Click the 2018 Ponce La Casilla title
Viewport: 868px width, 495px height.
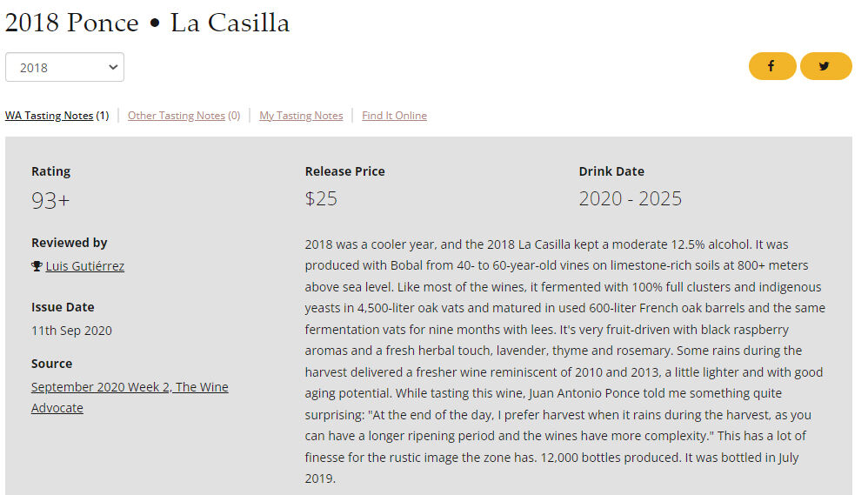(x=147, y=23)
